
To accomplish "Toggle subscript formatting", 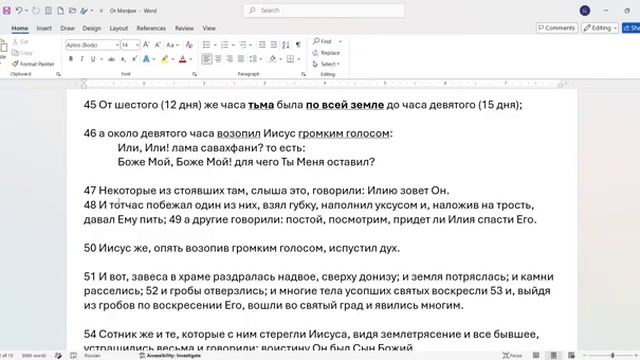I will [123, 59].
